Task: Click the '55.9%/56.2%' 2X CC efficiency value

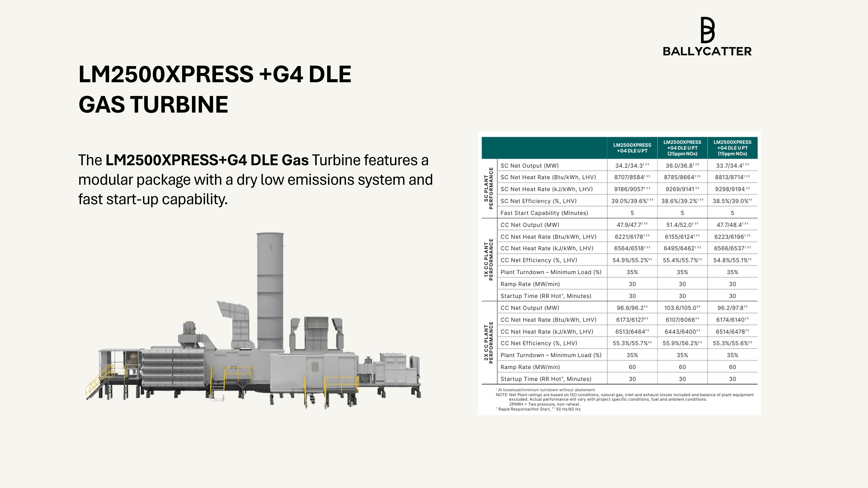Action: click(682, 343)
